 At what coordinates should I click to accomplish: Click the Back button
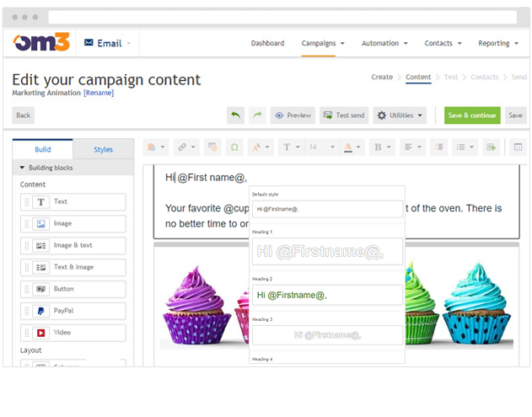(x=23, y=115)
